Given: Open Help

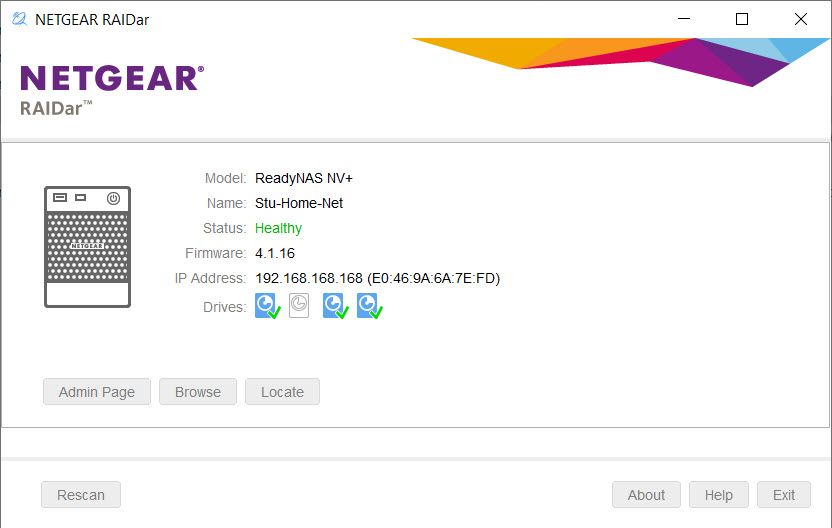Looking at the screenshot, I should pyautogui.click(x=718, y=495).
